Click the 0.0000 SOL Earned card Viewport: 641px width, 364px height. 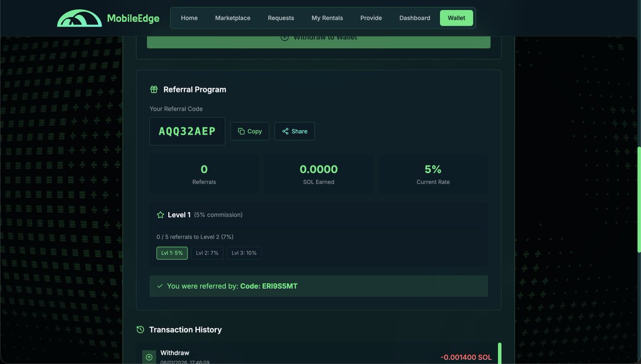pos(319,175)
